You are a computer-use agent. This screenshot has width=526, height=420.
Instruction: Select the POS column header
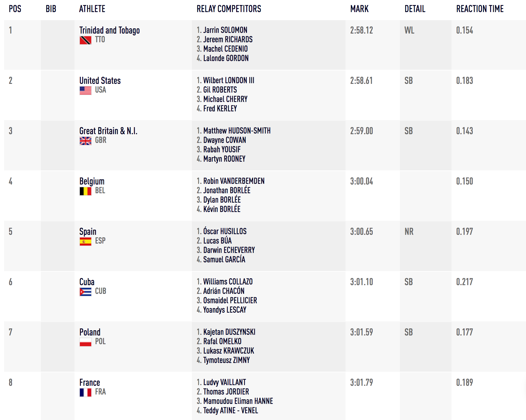[x=15, y=9]
